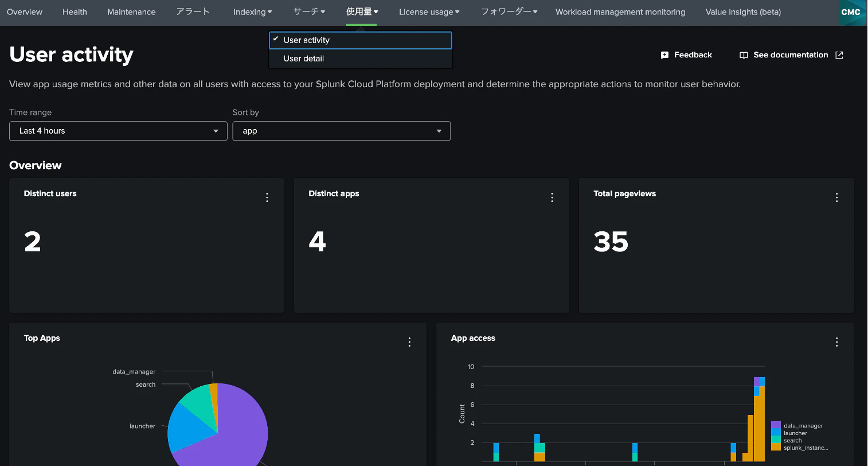The width and height of the screenshot is (868, 466).
Task: Click the search legend color swatch
Action: pos(776,440)
